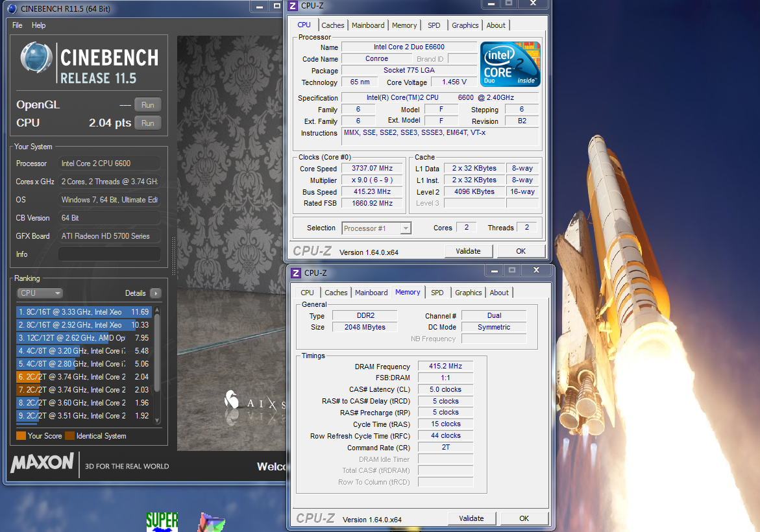Image resolution: width=760 pixels, height=532 pixels.
Task: Switch to Memory tab in upper CPU-Z window
Action: (x=404, y=25)
